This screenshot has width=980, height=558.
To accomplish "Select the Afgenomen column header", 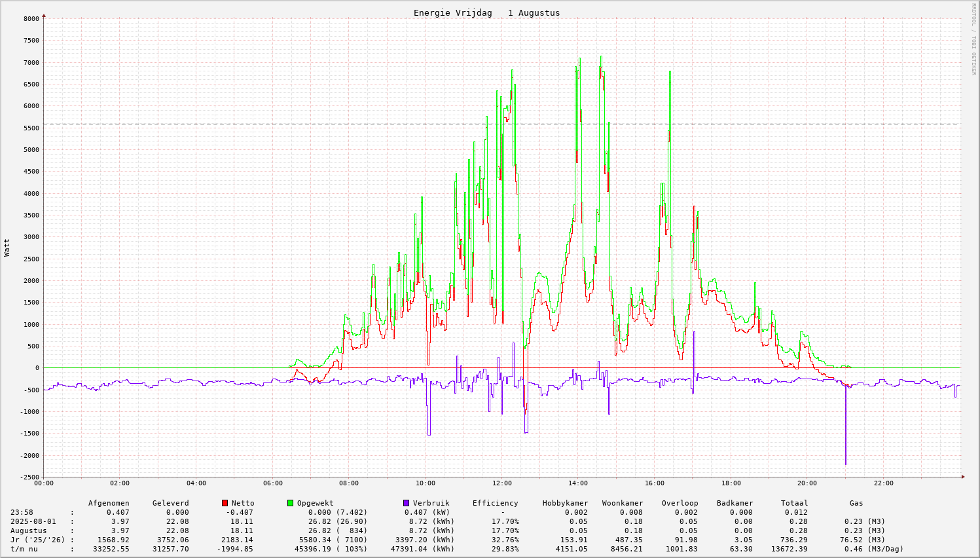I will click(109, 503).
